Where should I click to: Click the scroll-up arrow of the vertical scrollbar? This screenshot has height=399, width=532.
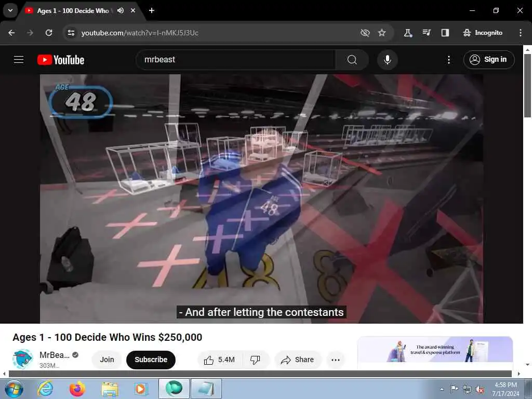click(527, 49)
